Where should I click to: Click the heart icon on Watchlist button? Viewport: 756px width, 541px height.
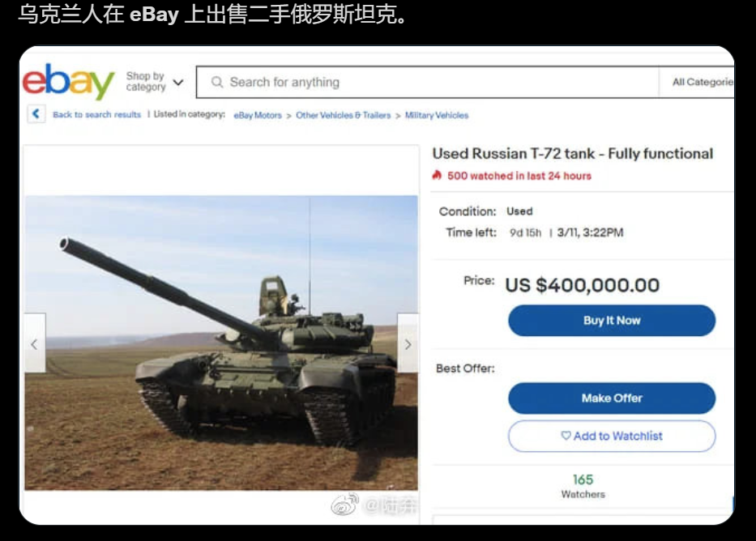[566, 436]
